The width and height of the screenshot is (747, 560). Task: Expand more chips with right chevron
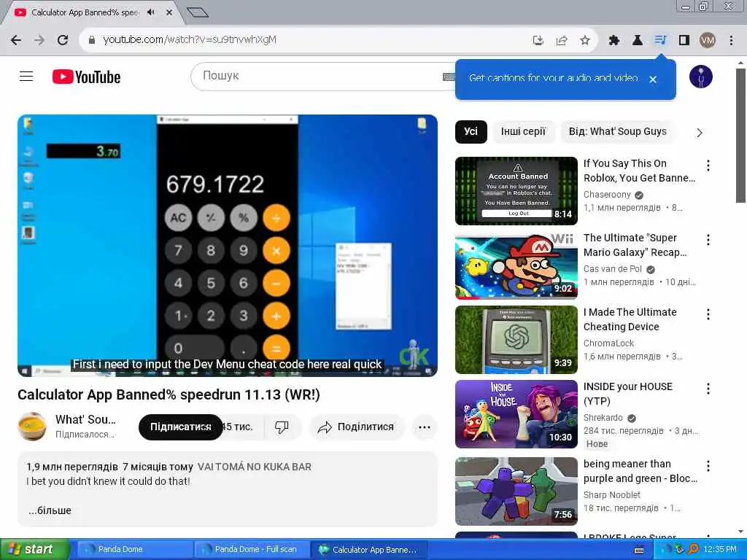(x=700, y=133)
